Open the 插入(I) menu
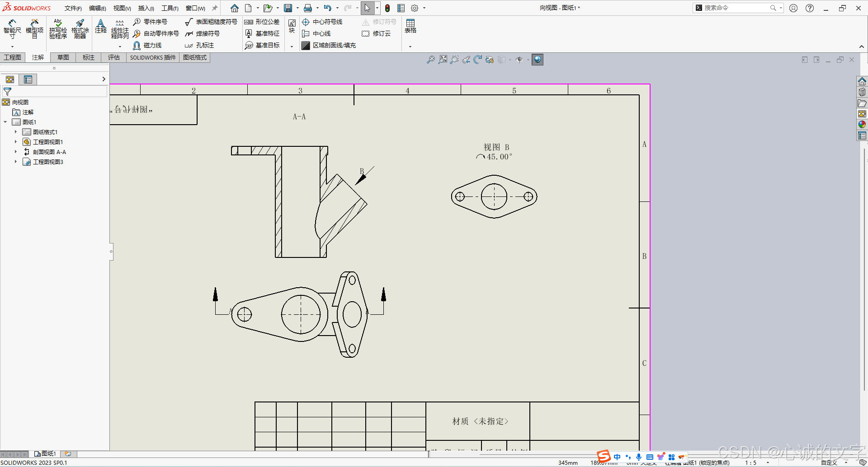This screenshot has height=467, width=868. (146, 8)
